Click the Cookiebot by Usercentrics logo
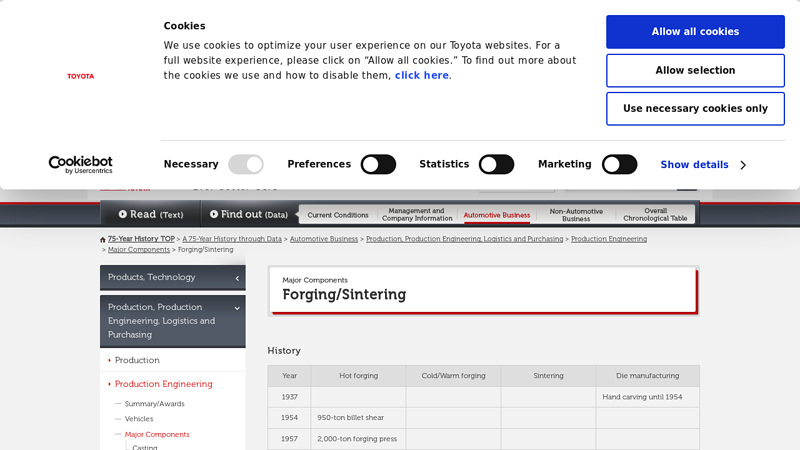The height and width of the screenshot is (450, 800). tap(80, 165)
